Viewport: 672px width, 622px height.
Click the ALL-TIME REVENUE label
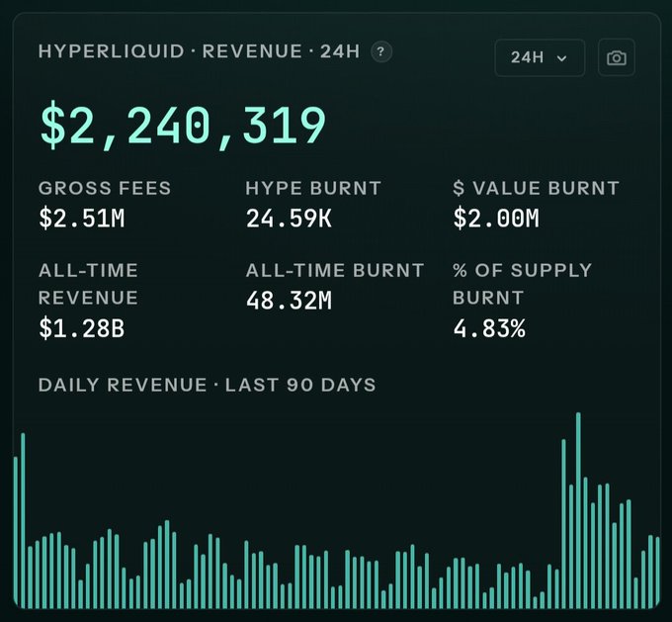(x=88, y=284)
